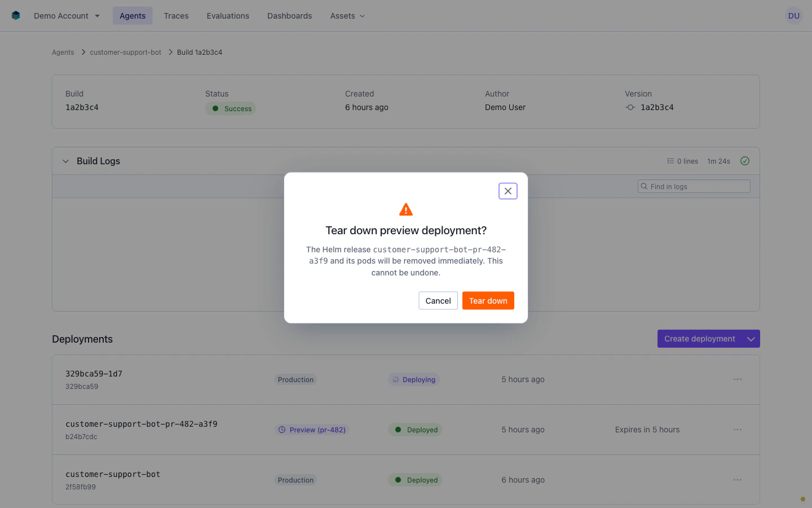Click the hash b24b7cdc

pos(81,437)
